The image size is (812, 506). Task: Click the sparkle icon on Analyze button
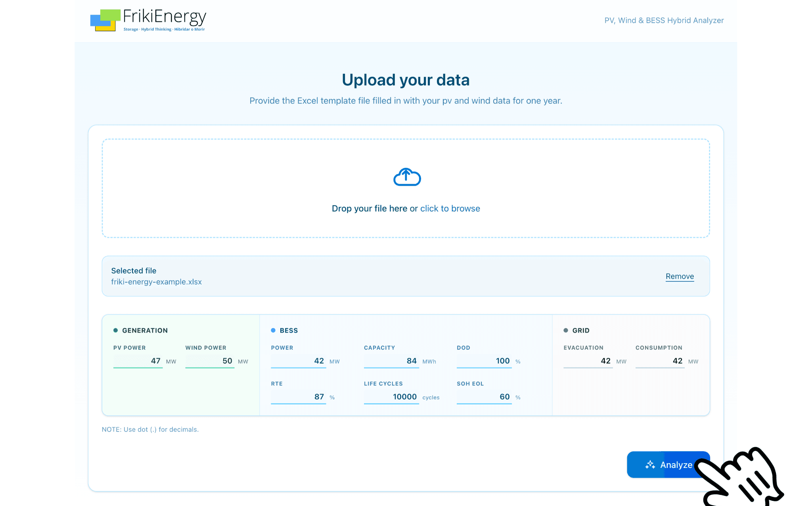(650, 465)
